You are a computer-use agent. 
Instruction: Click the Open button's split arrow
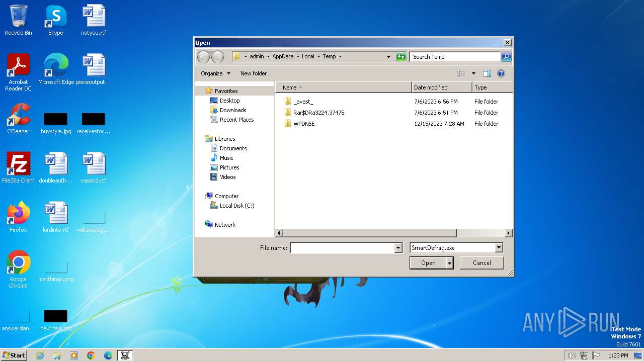pos(449,263)
